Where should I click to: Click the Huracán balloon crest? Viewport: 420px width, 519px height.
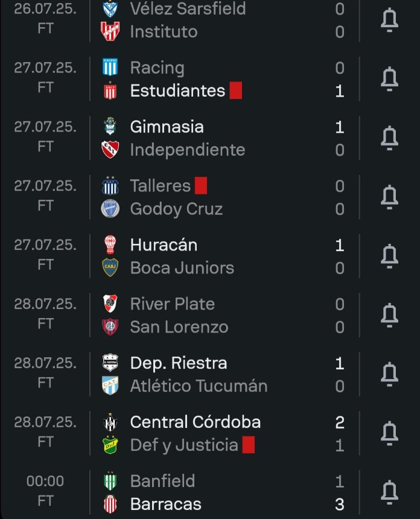(110, 244)
